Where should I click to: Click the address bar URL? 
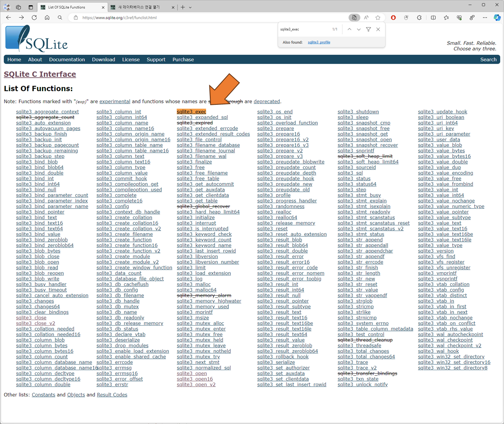click(119, 18)
